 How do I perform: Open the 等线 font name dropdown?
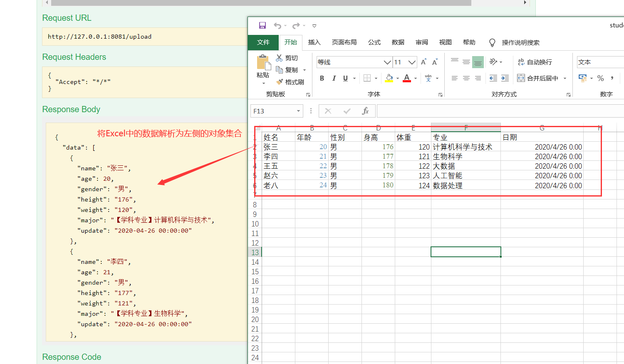(x=387, y=62)
